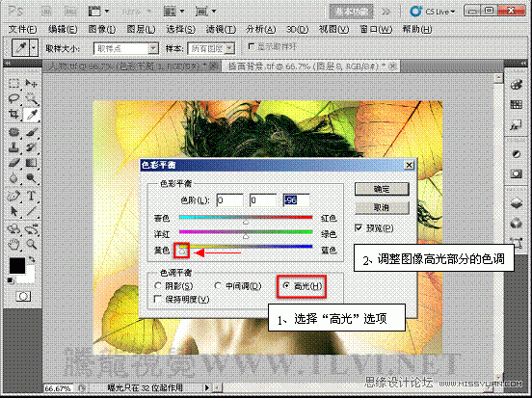
Task: Select 中间调(D) midtones radio button
Action: click(x=218, y=285)
